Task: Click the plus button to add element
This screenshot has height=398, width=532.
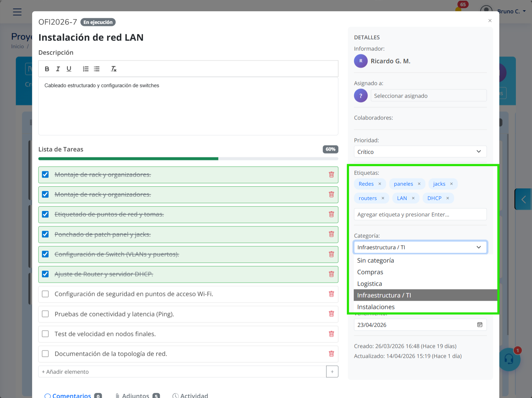Action: coord(332,372)
